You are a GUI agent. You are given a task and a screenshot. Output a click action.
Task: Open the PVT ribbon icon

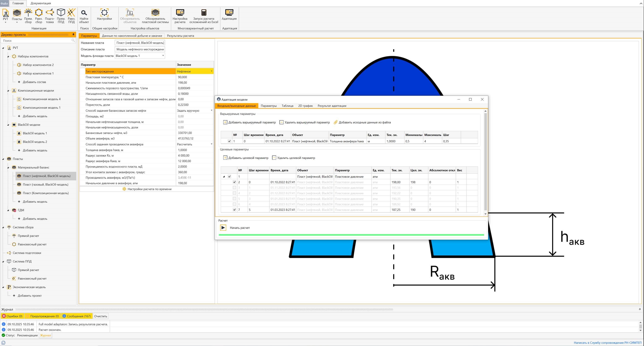click(5, 14)
